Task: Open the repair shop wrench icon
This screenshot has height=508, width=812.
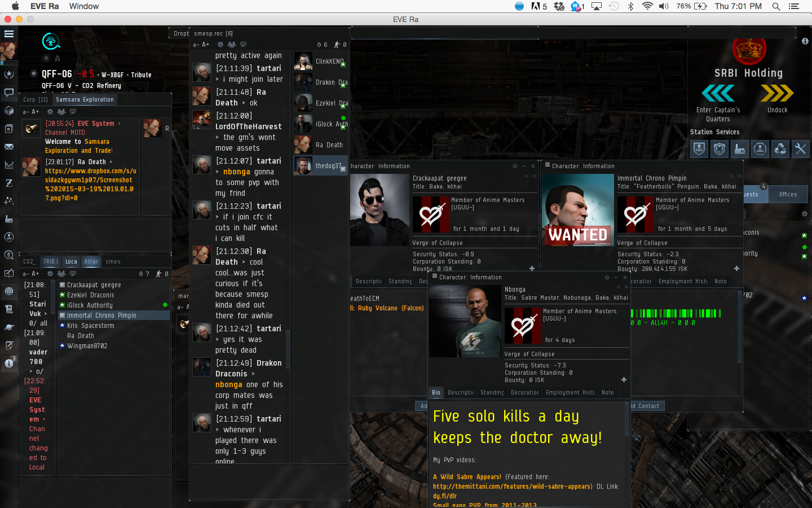Action: [800, 149]
